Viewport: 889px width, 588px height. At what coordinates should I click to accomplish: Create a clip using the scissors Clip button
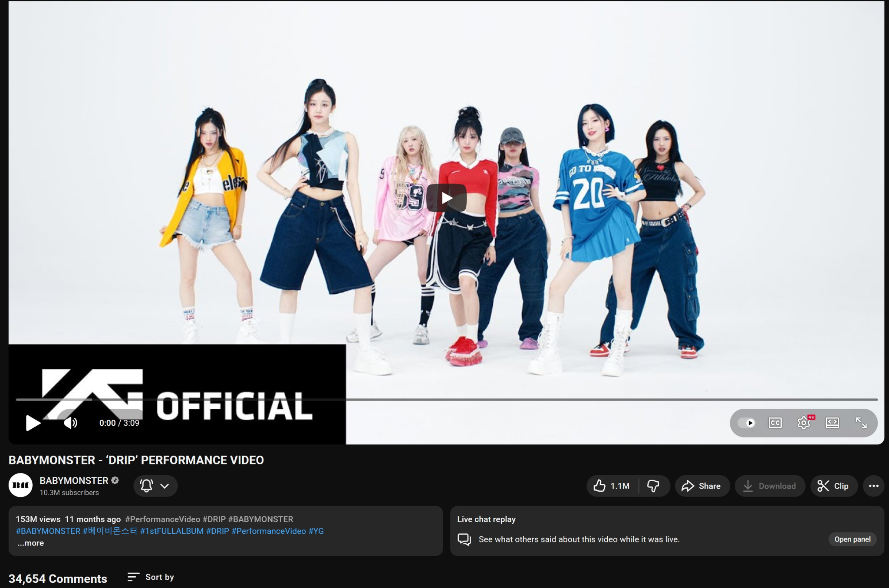tap(833, 486)
